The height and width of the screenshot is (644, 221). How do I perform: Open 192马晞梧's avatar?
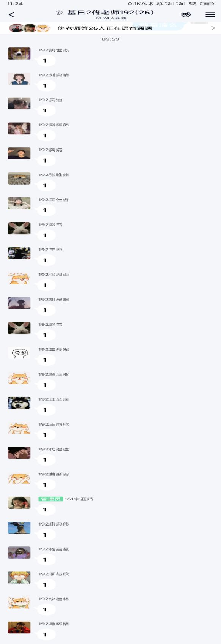(x=19, y=628)
